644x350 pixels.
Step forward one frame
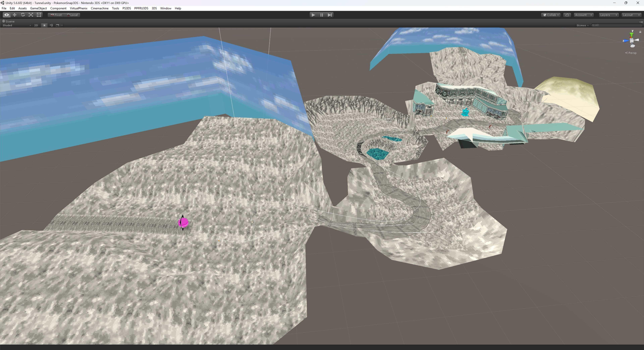coord(330,15)
